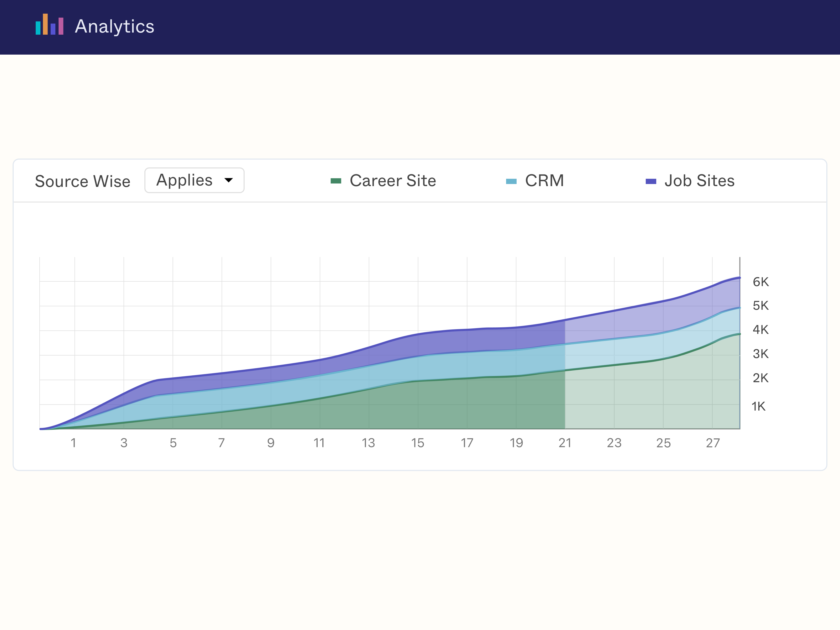The width and height of the screenshot is (840, 630).
Task: Click the Analytics header title
Action: coord(114,26)
